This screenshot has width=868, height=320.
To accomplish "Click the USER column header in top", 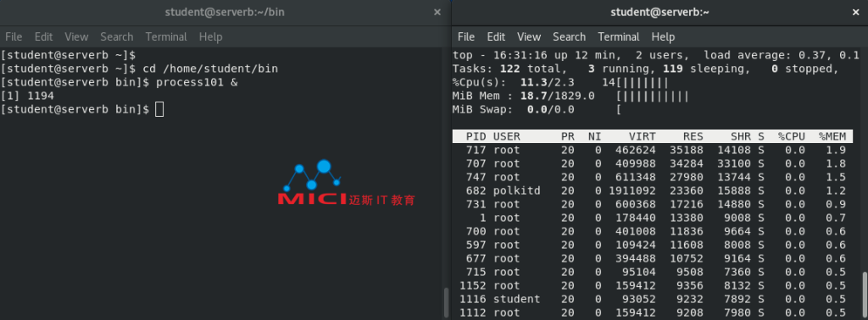I will [507, 136].
